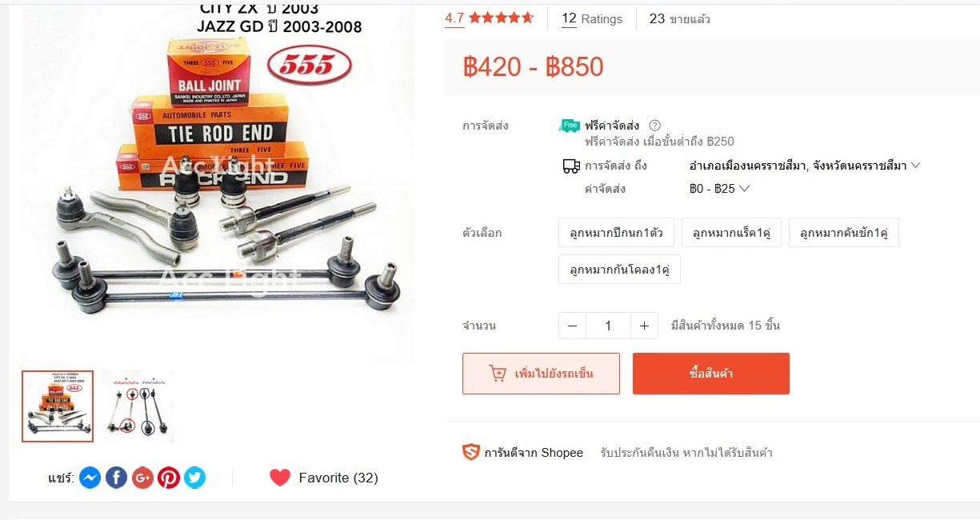View second product thumbnail image
The image size is (980, 520).
[138, 406]
